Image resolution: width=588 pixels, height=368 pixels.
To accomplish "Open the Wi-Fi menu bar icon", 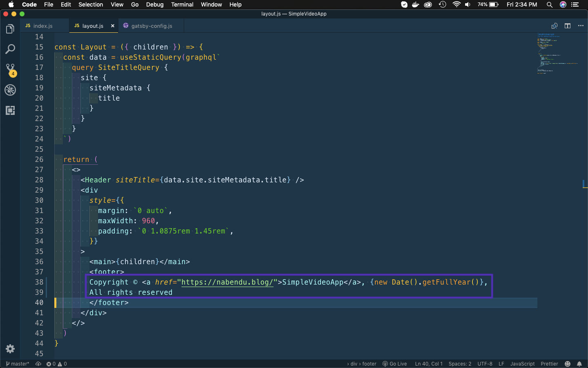I will [457, 4].
